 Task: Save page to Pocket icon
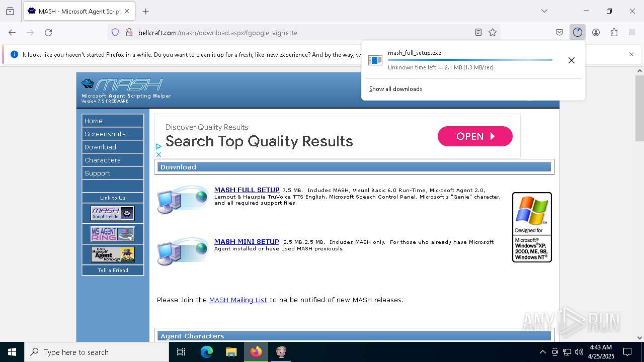559,32
